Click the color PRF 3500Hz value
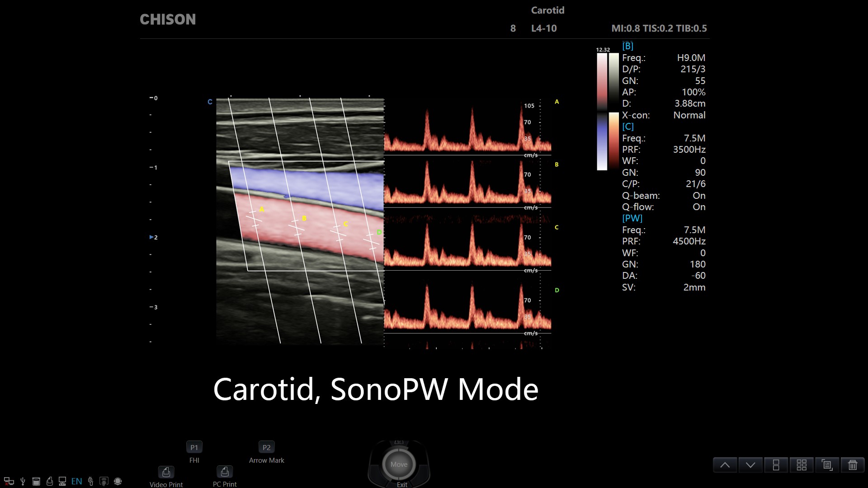The width and height of the screenshot is (868, 488). [x=689, y=150]
